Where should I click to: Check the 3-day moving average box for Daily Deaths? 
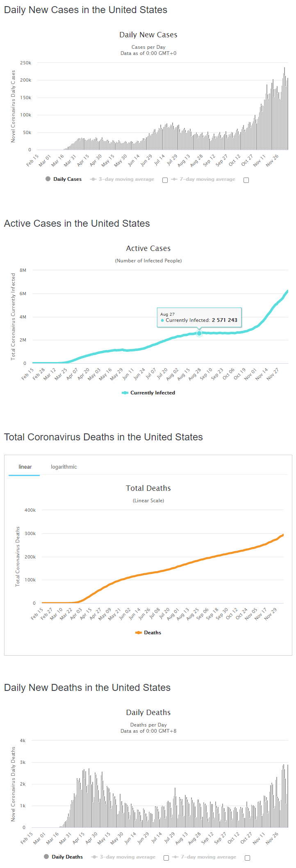tap(166, 858)
